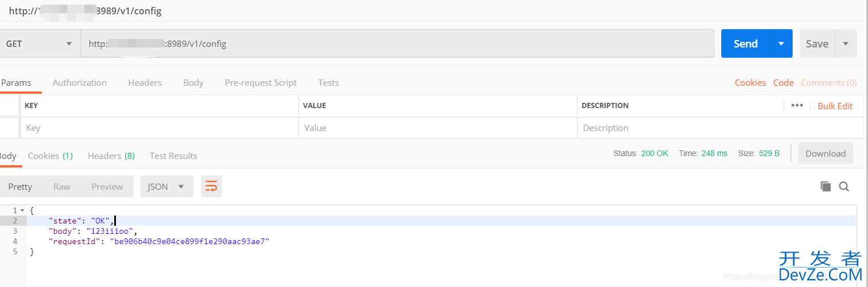This screenshot has height=287, width=868.
Task: Open the Test Results tab
Action: [x=174, y=156]
